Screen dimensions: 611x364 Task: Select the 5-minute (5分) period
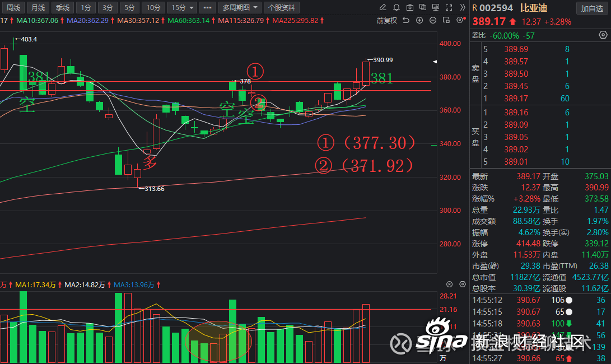pos(129,7)
